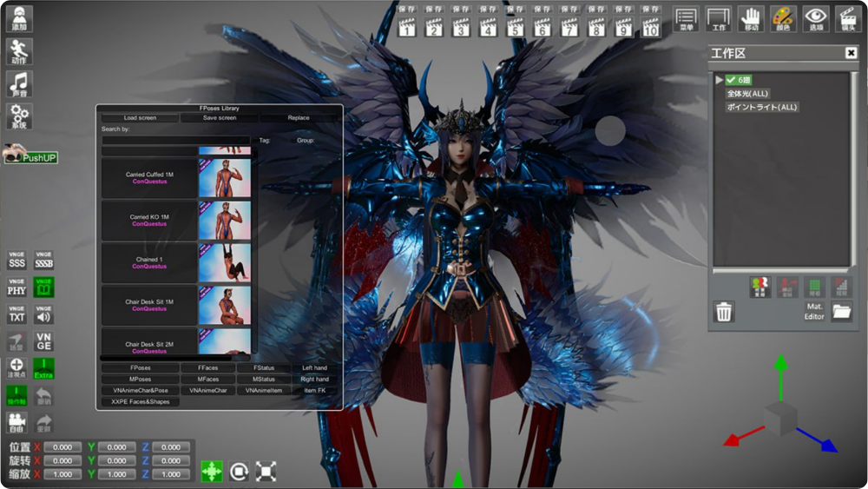Click the 注视点 look-at target icon
This screenshot has height=489, width=868.
[16, 368]
